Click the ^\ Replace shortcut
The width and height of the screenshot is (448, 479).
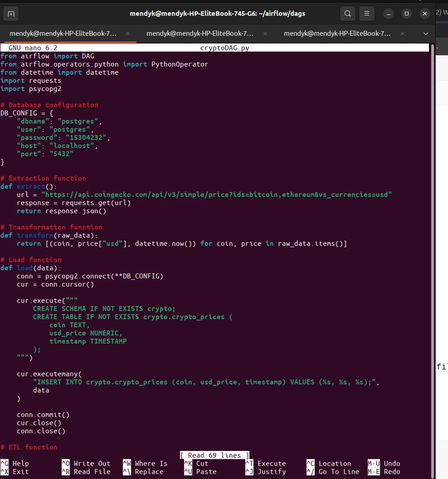click(x=143, y=472)
